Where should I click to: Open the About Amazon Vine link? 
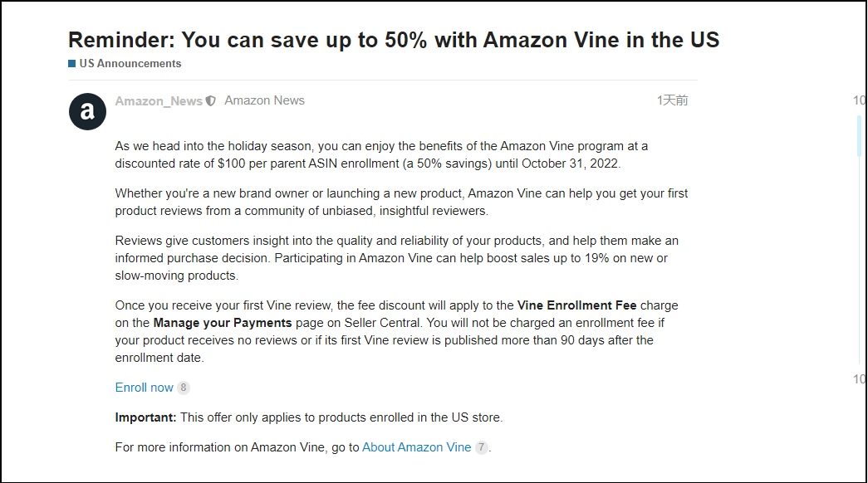416,447
